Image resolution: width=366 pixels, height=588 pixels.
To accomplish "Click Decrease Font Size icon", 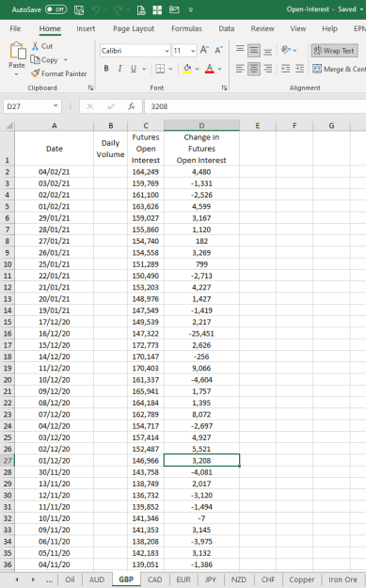I will click(x=218, y=50).
